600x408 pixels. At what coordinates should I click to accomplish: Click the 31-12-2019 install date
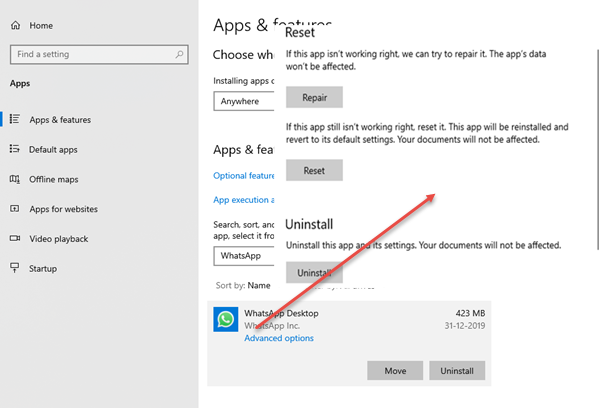point(465,326)
